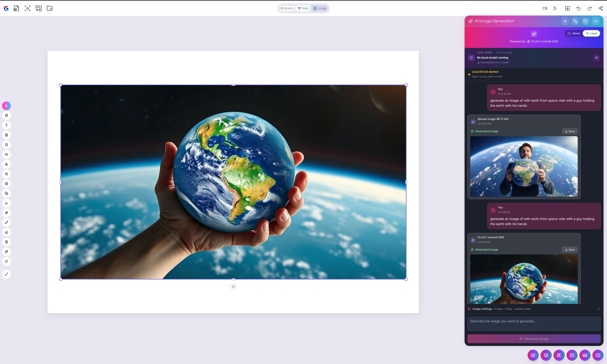The image size is (607, 364).
Task: Open generation history clock icon
Action: (585, 21)
